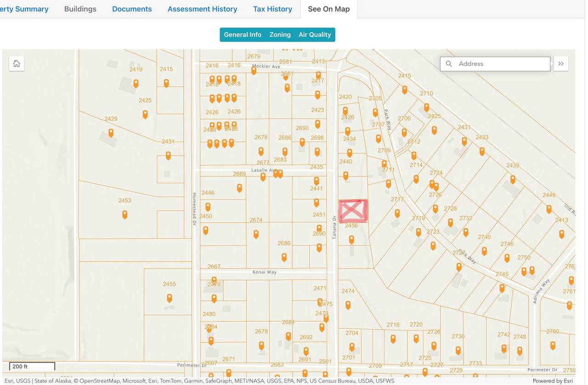This screenshot has width=588, height=385.
Task: Go to the Tax History tab
Action: [272, 9]
